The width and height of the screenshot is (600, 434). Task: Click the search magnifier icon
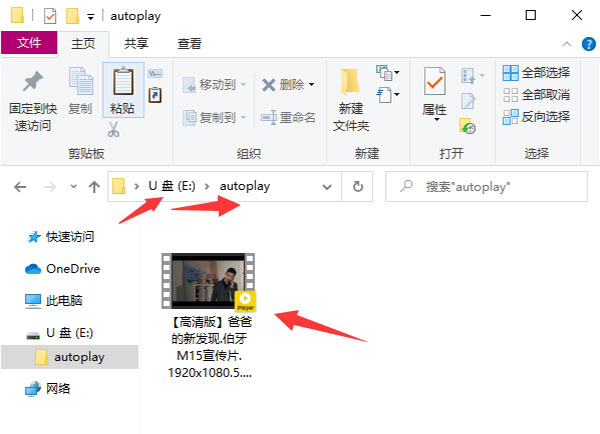coord(406,186)
